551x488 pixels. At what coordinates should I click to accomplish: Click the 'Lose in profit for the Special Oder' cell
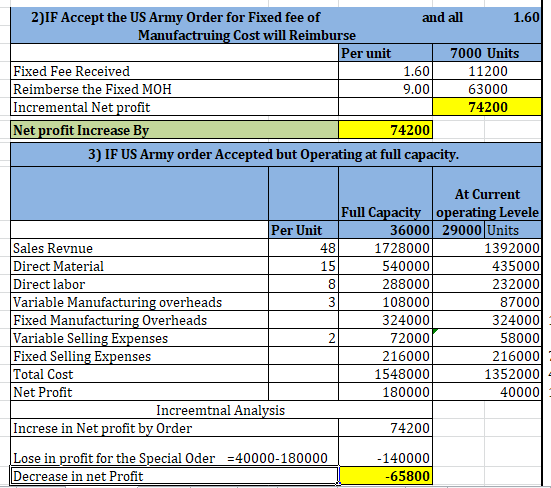[174, 452]
